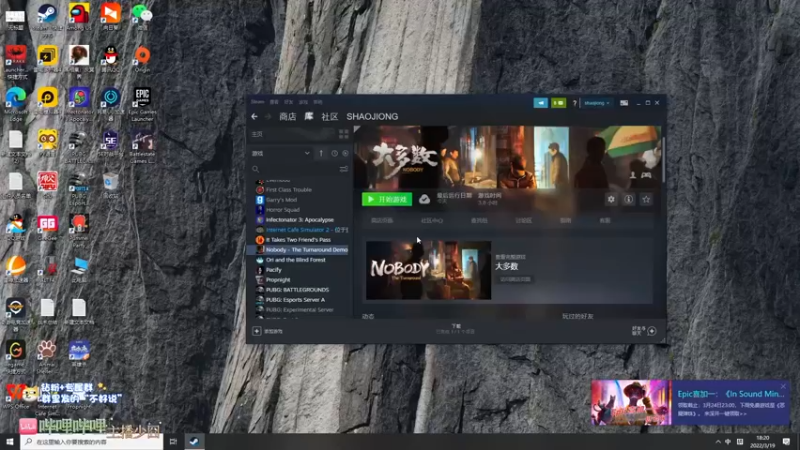The width and height of the screenshot is (800, 450).
Task: Select PUBG: Experimental Server
Action: point(299,310)
